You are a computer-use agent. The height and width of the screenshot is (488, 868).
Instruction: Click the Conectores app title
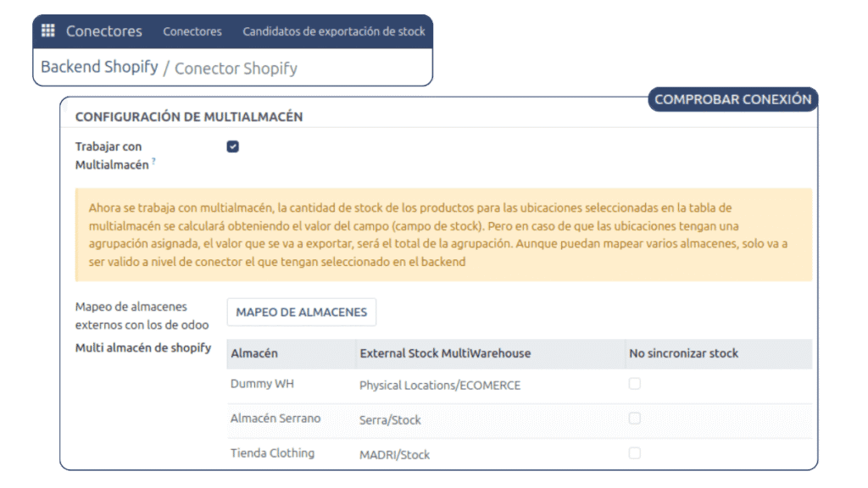pyautogui.click(x=104, y=31)
